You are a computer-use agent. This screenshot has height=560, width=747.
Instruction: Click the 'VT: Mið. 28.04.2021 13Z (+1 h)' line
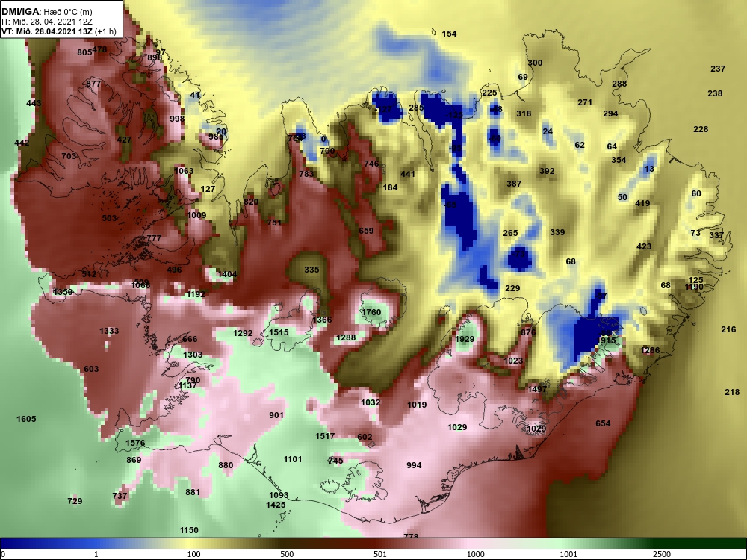(x=58, y=31)
